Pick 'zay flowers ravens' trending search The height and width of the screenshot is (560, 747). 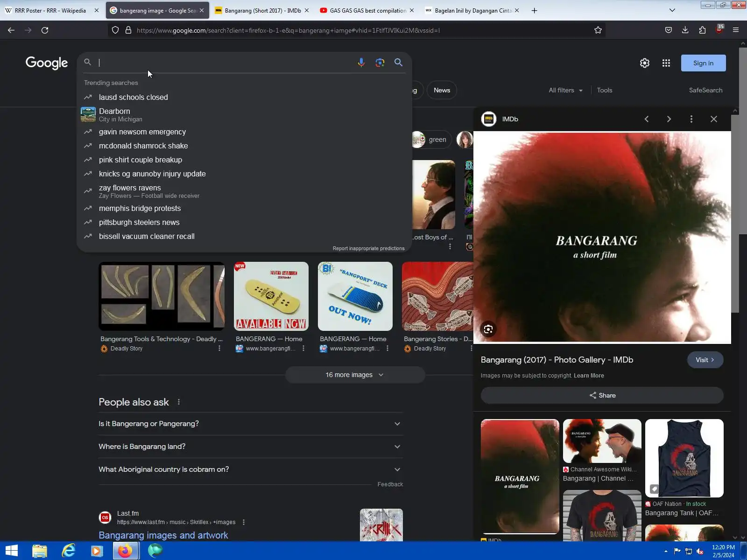pos(244,191)
